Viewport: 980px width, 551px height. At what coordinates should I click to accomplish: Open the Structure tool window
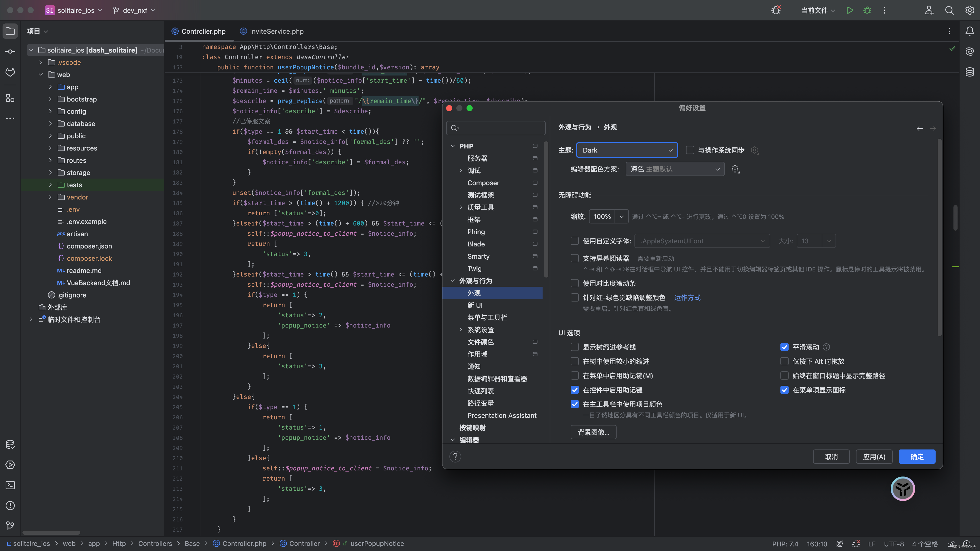pyautogui.click(x=10, y=98)
